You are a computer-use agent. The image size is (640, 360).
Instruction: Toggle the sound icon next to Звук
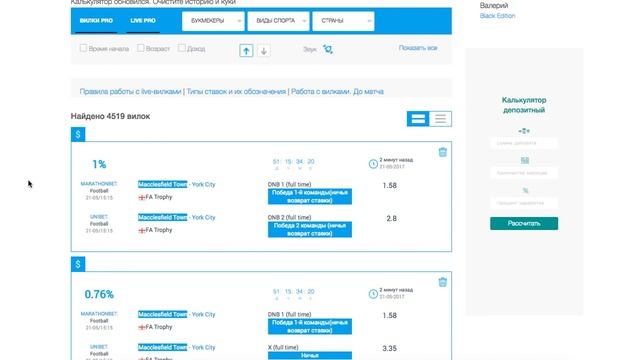pos(328,49)
